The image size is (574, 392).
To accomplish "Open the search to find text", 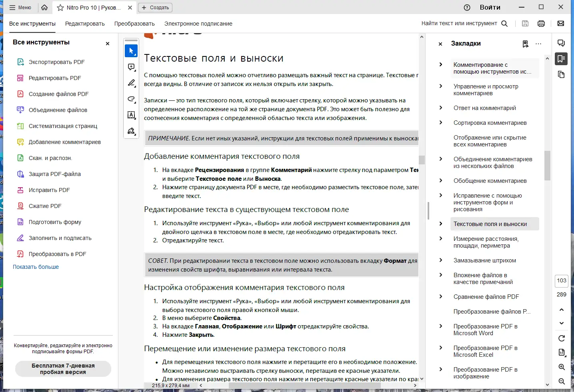I will point(504,23).
